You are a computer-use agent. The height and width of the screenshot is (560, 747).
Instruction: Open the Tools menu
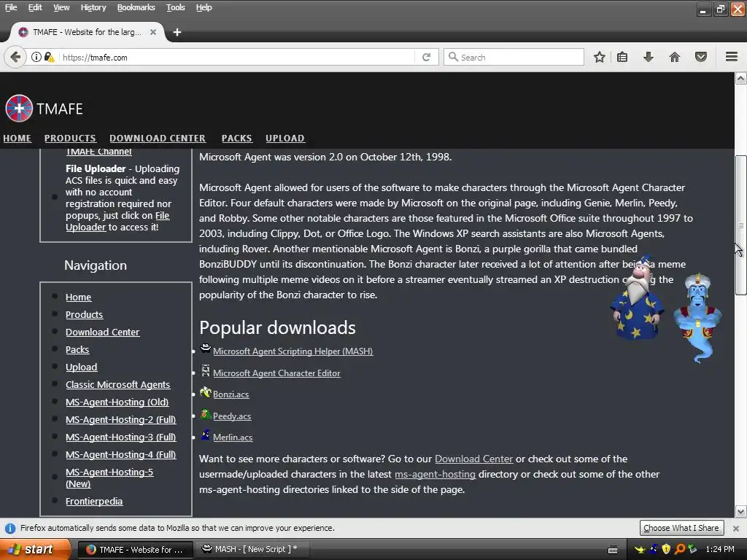175,7
